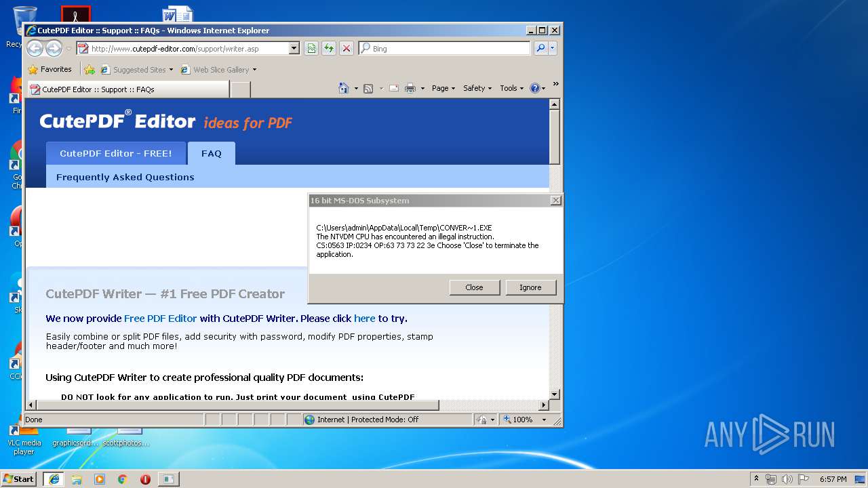The width and height of the screenshot is (868, 488).
Task: Open the search provider dropdown arrow
Action: pyautogui.click(x=553, y=49)
